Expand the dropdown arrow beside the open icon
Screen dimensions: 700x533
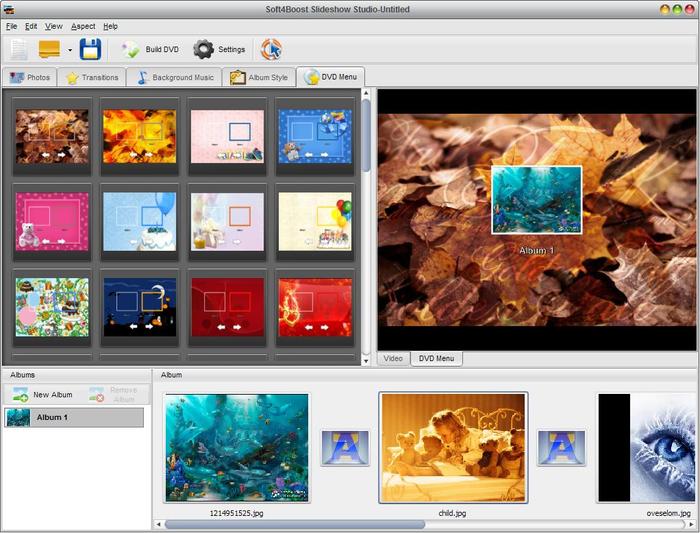tap(69, 49)
